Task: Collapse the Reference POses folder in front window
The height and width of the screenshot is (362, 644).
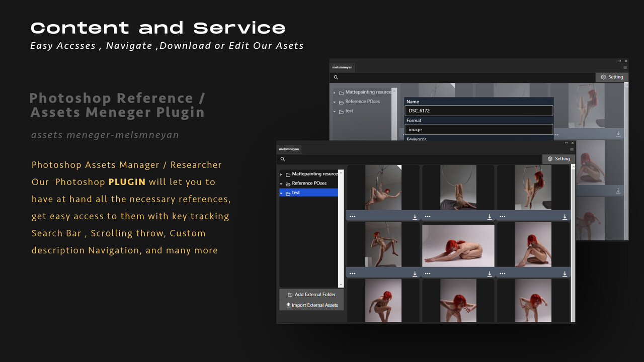Action: 281,184
